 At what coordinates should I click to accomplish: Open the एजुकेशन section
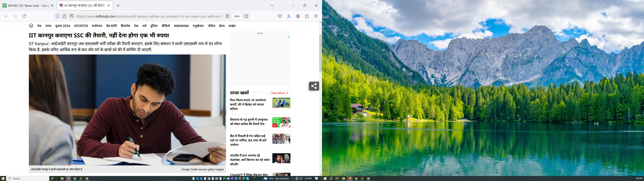click(x=198, y=26)
